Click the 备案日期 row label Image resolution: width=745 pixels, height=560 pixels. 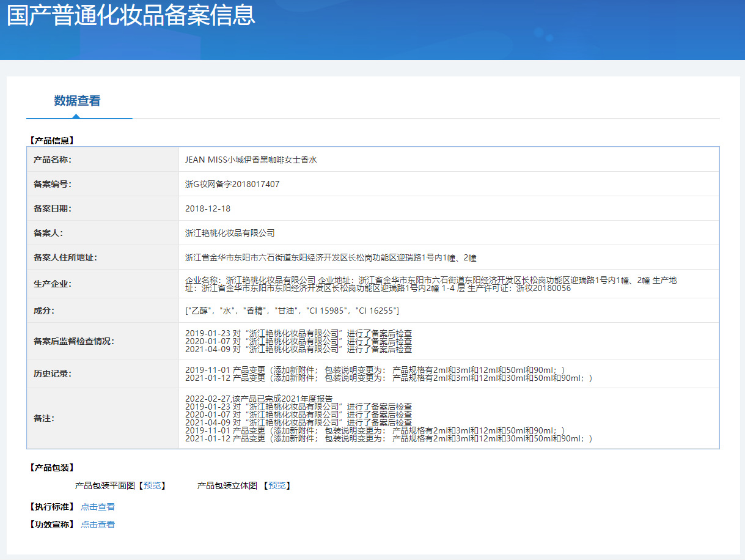tap(53, 208)
